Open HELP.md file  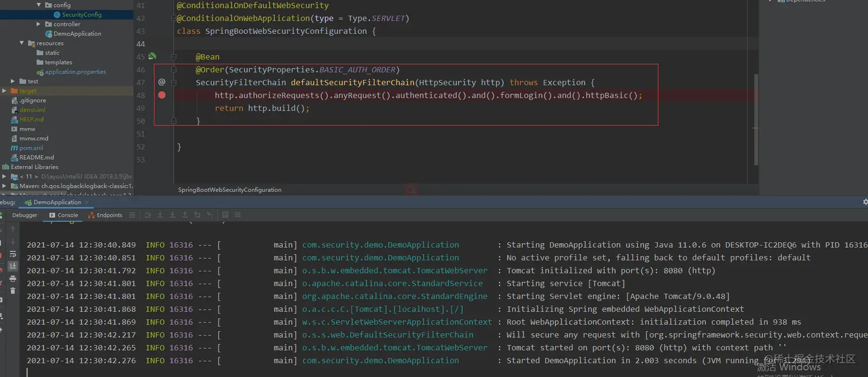click(27, 120)
